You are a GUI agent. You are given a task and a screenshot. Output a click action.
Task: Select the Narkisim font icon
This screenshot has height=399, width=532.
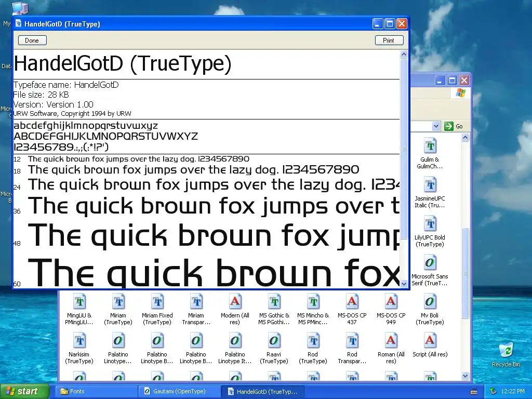[x=79, y=341]
